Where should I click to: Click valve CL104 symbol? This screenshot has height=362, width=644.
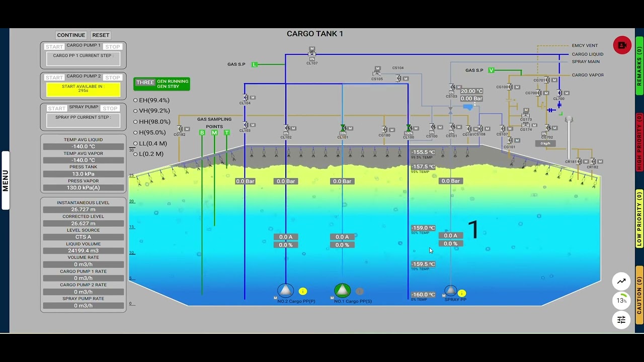coord(245,97)
